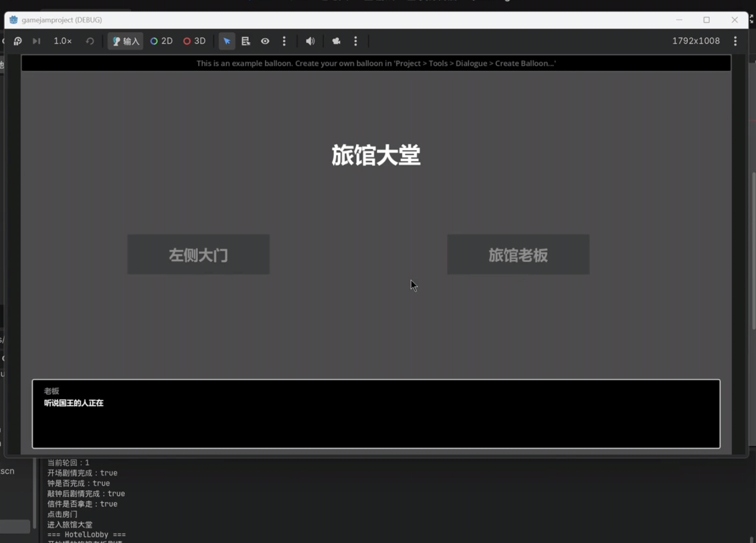Click the 左侧大门 button
Screen dimensions: 756x543
tap(198, 254)
